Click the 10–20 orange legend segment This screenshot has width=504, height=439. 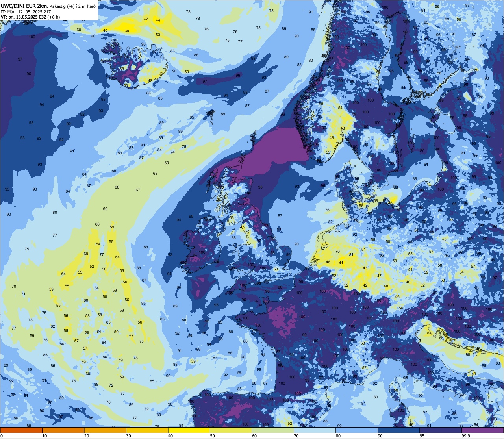pyautogui.click(x=63, y=430)
